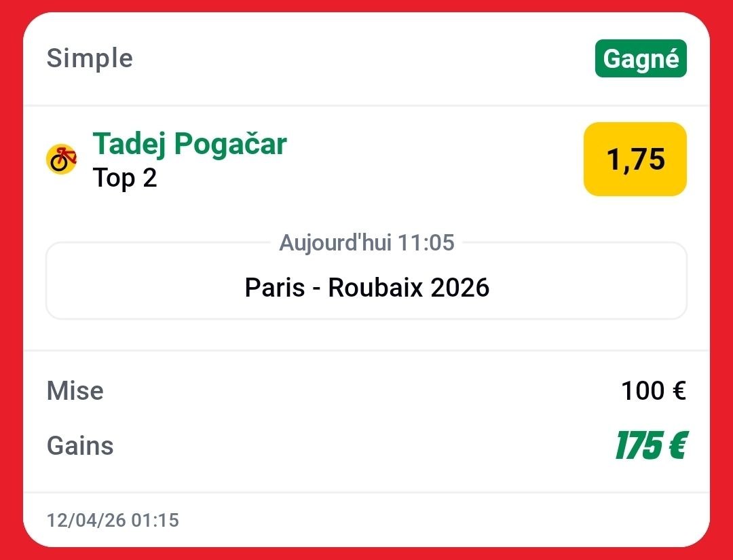Tap the Simple bet type label
733x560 pixels.
tap(90, 58)
